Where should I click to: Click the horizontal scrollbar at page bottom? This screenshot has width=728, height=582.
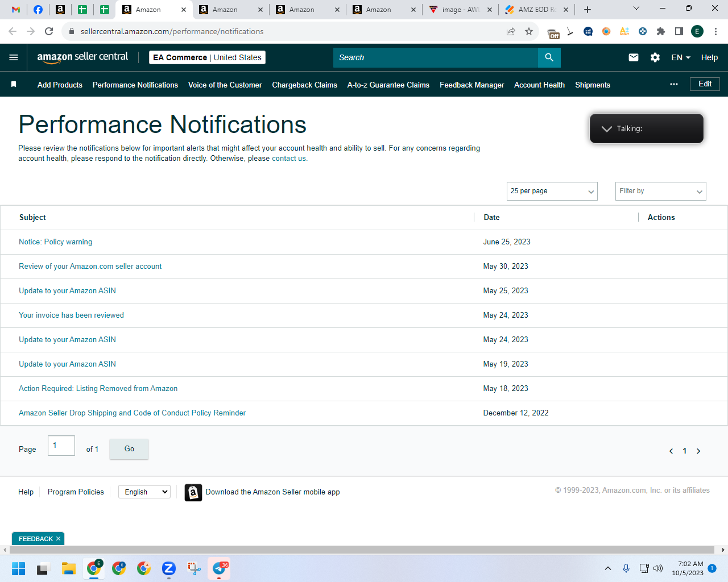pos(362,550)
